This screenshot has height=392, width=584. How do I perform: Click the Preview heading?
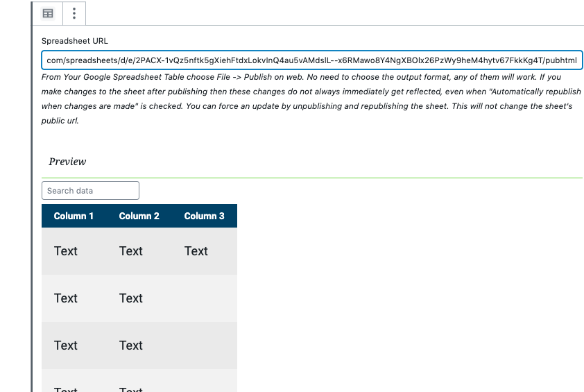pyautogui.click(x=67, y=162)
